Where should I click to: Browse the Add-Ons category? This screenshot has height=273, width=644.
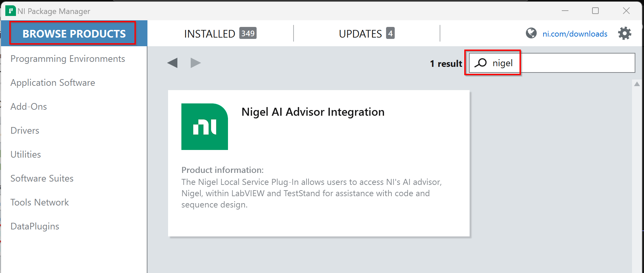[x=29, y=107]
